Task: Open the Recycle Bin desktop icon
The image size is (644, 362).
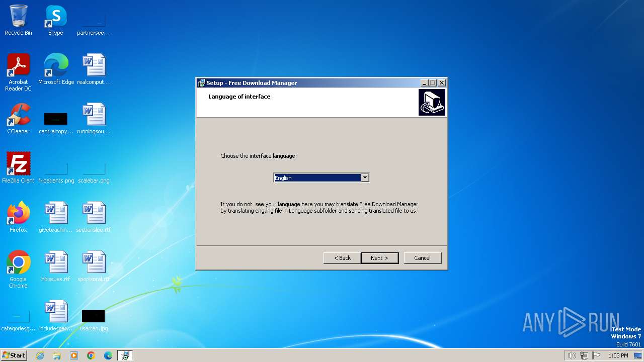Action: 18,20
